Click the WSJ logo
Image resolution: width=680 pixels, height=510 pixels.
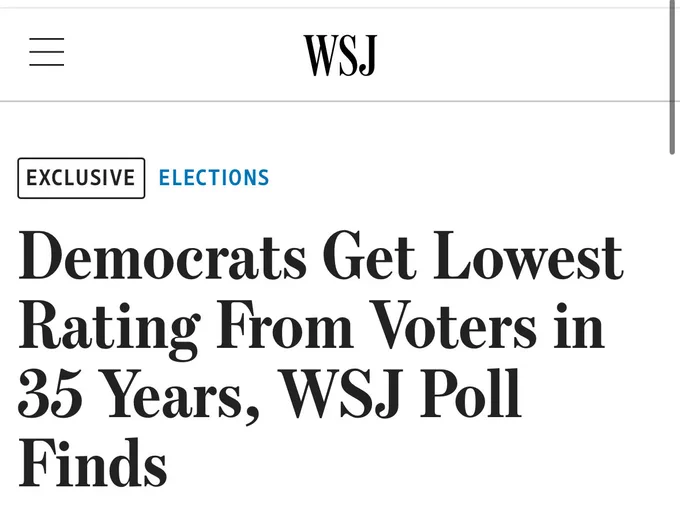pyautogui.click(x=340, y=54)
